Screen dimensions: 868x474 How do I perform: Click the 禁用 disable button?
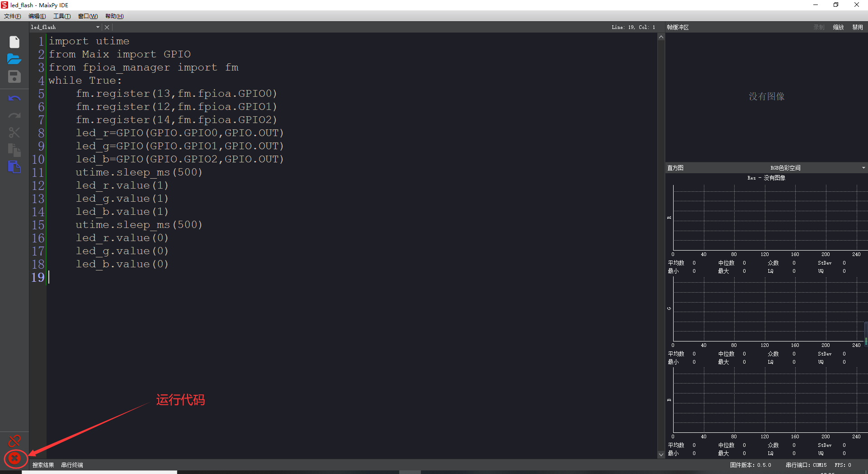coord(858,27)
